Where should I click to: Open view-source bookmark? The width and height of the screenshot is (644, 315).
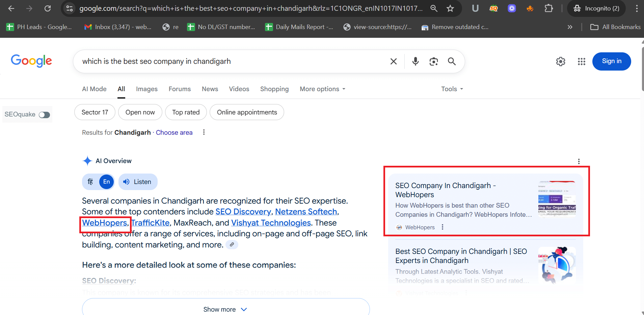point(377,27)
